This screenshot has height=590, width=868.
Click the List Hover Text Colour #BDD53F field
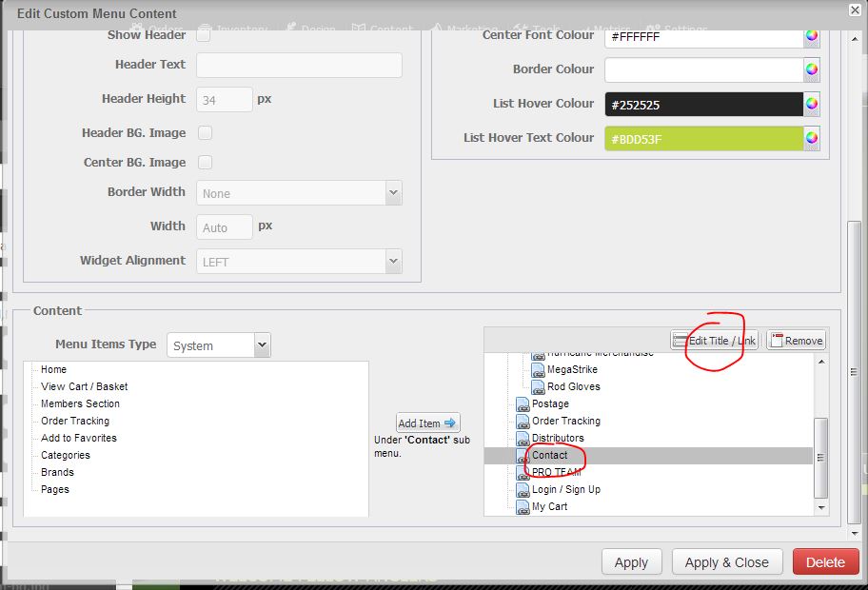[704, 138]
